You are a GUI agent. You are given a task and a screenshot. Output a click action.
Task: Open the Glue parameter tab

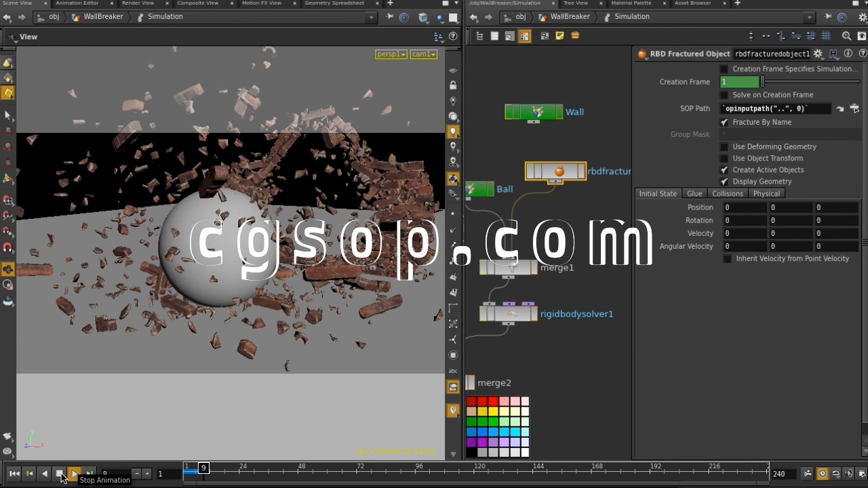(694, 194)
